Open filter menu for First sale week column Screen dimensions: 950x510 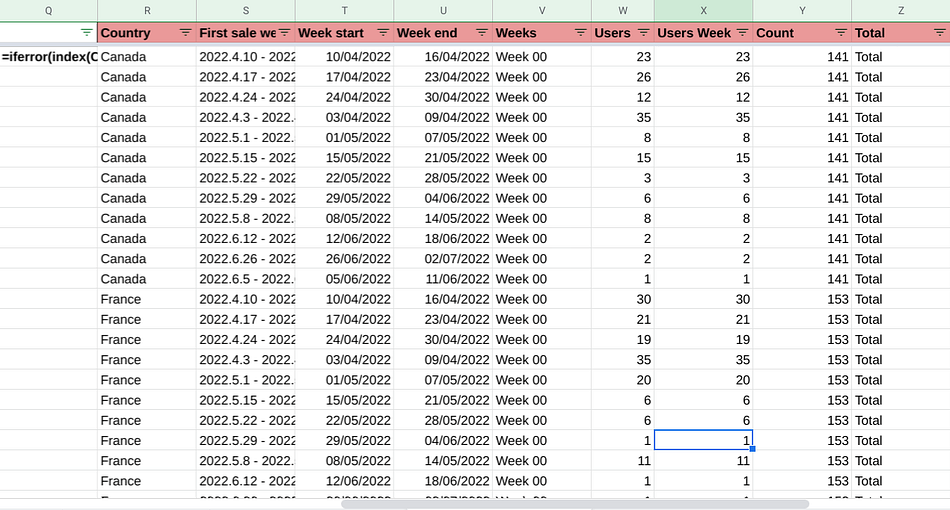(x=284, y=33)
